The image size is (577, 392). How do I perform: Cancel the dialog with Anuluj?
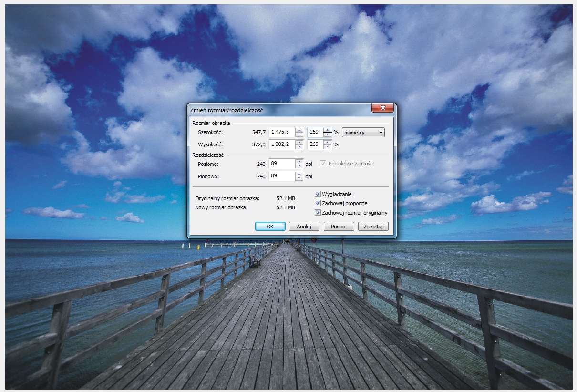[x=304, y=227]
